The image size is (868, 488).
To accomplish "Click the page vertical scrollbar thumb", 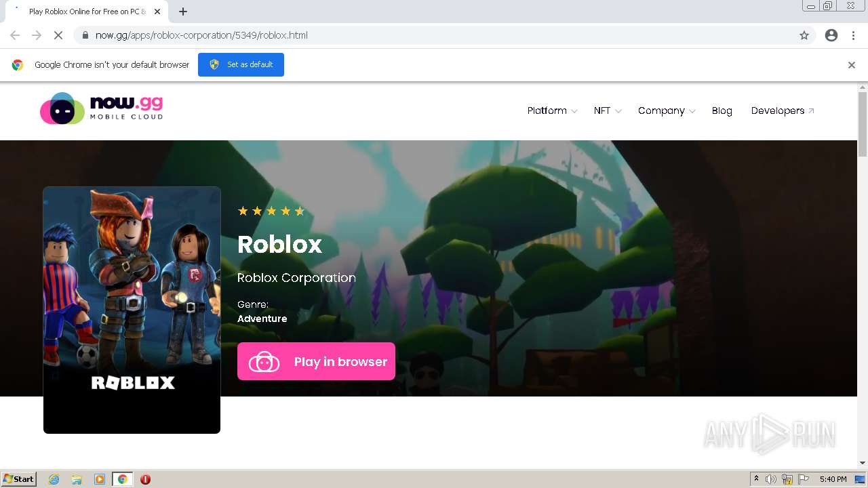I will [863, 124].
